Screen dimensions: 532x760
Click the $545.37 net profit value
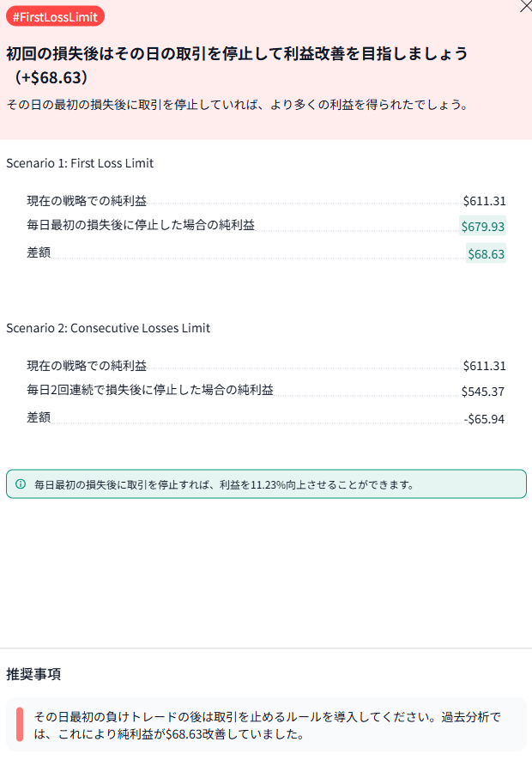(x=483, y=392)
